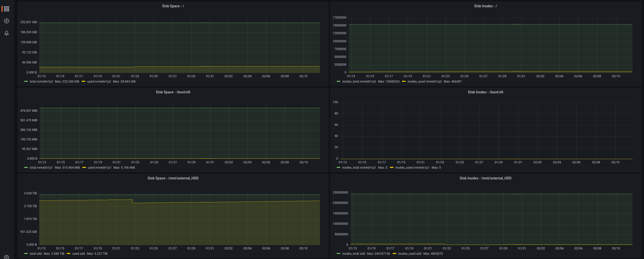Image resolution: width=644 pixels, height=259 pixels.
Task: Toggle 'inodes_used sdd' legend series
Action: [410, 254]
